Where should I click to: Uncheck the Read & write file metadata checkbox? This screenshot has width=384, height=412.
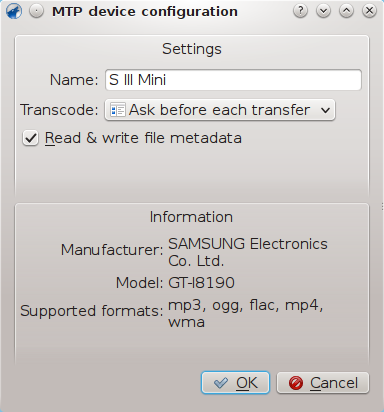pyautogui.click(x=31, y=138)
